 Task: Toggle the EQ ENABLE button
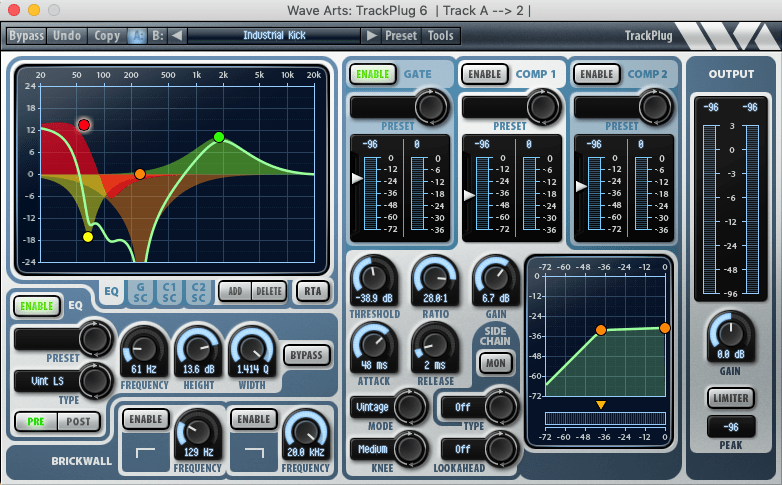(36, 306)
